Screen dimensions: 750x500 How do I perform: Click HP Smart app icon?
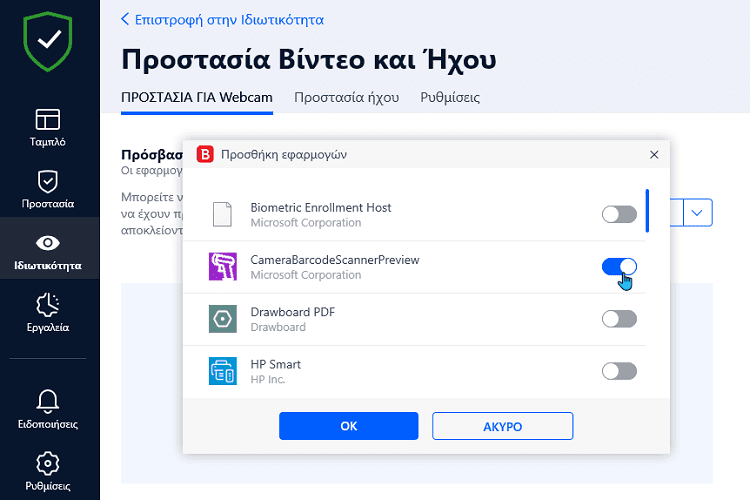[223, 371]
